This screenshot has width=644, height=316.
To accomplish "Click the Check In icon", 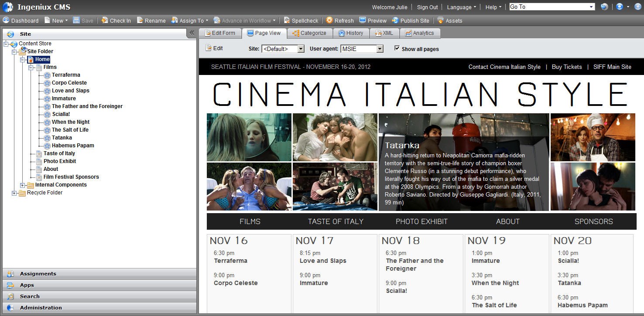I will click(105, 20).
